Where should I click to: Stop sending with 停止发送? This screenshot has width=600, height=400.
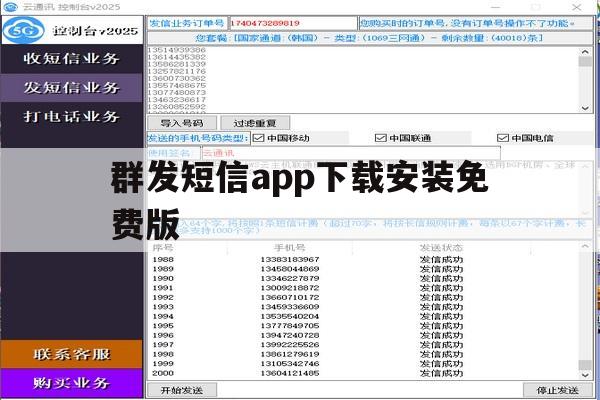pos(558,390)
